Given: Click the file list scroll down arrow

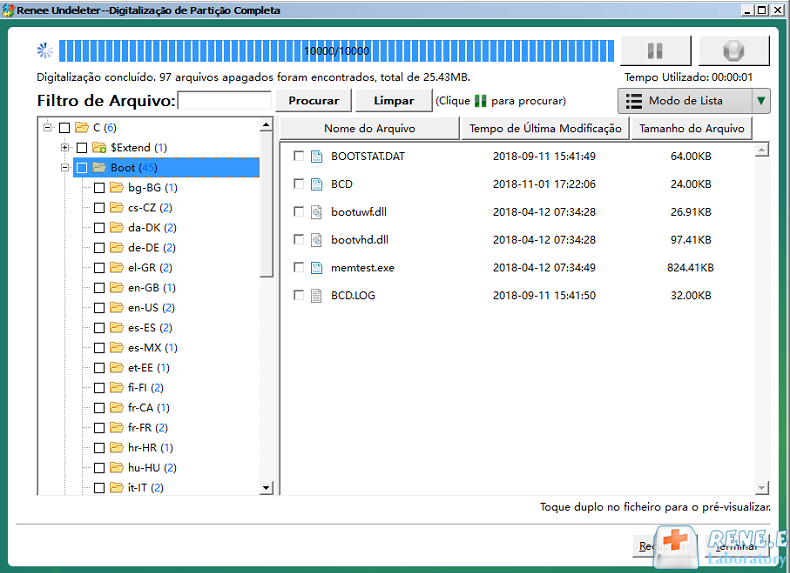Looking at the screenshot, I should 762,487.
